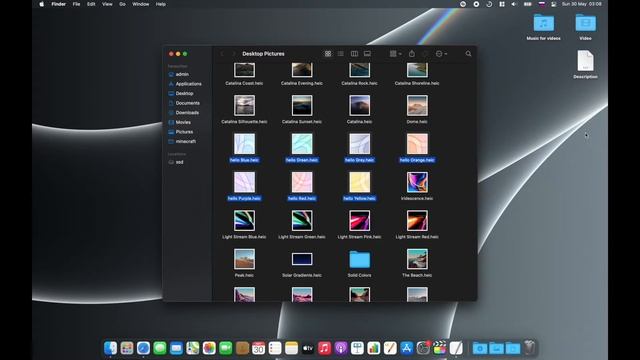This screenshot has height=360, width=640.
Task: Select Light Stream Pink.heic file
Action: click(359, 221)
